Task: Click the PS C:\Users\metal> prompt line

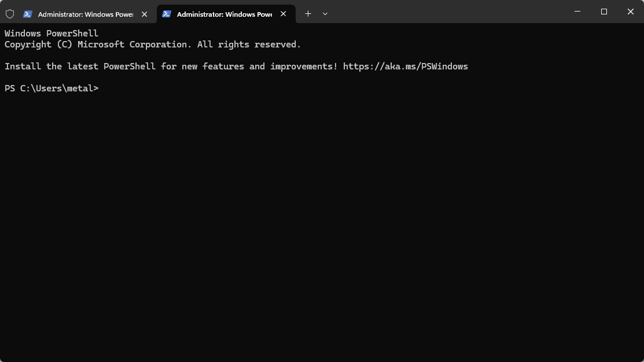Action: tap(51, 88)
